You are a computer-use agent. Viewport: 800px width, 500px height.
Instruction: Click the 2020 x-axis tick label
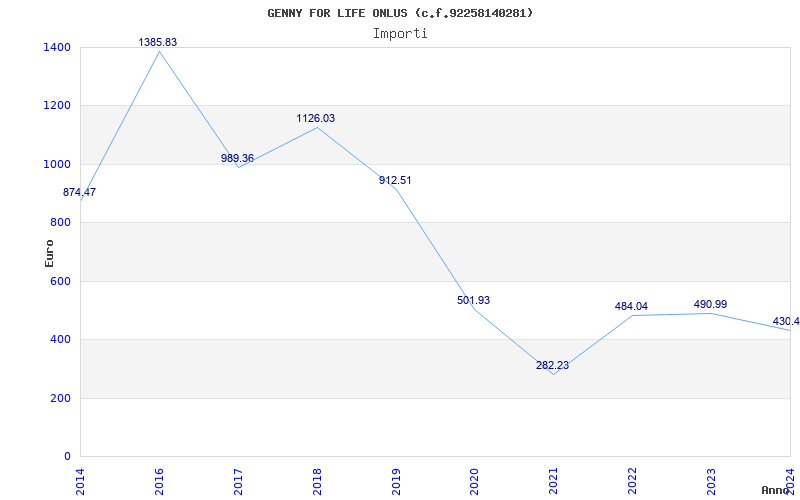coord(474,481)
